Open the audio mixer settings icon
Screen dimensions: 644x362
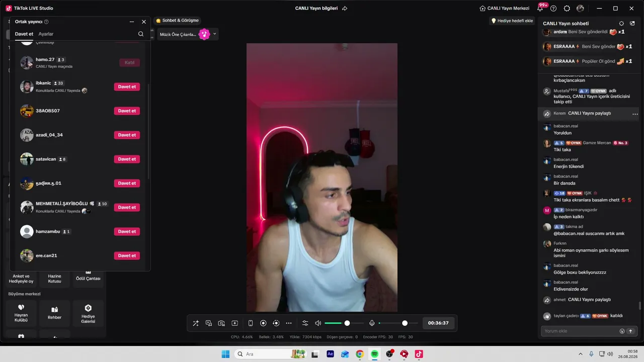305,323
